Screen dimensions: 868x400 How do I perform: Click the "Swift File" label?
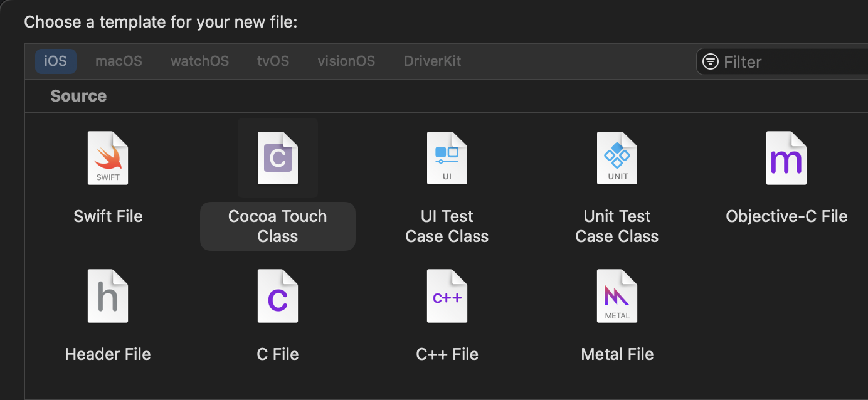point(108,216)
